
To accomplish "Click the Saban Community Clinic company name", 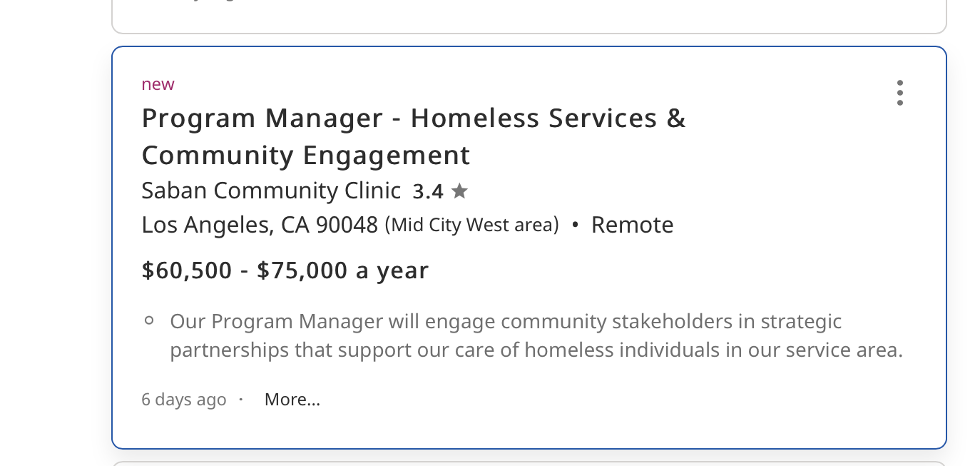I will [x=271, y=191].
